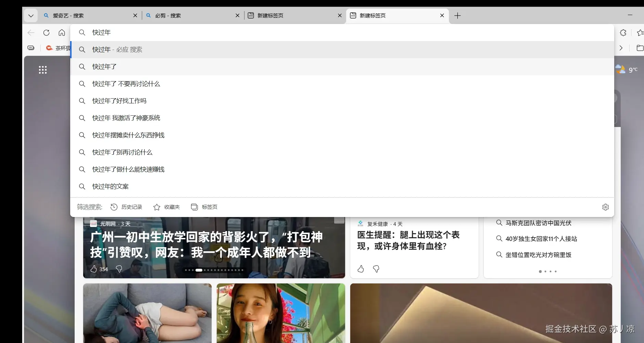
Task: Switch to the third tab, 新建标签页
Action: 295,16
